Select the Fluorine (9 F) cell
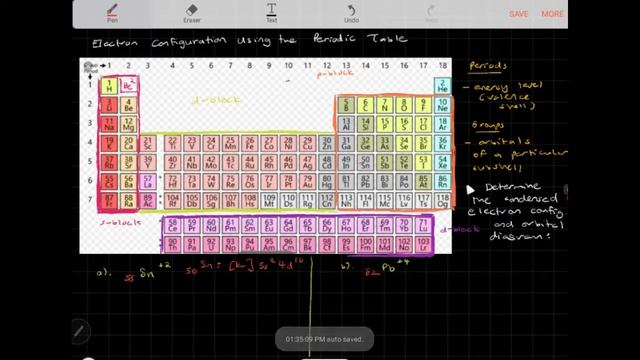 423,105
